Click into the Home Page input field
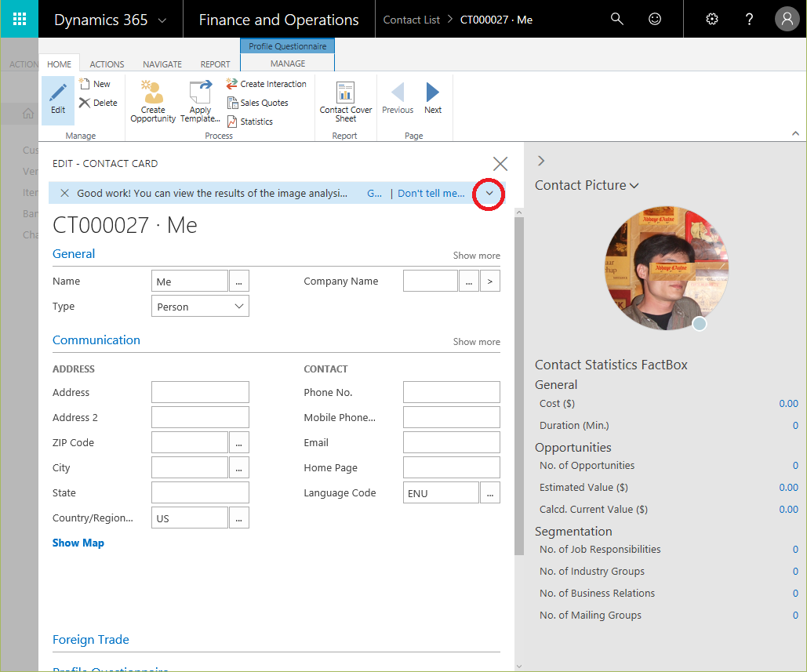807x672 pixels. (452, 467)
